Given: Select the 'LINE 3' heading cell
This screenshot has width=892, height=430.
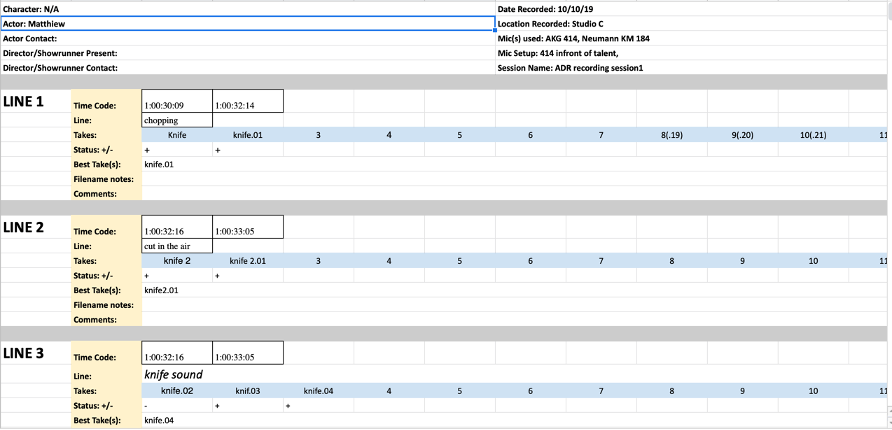Looking at the screenshot, I should 36,354.
